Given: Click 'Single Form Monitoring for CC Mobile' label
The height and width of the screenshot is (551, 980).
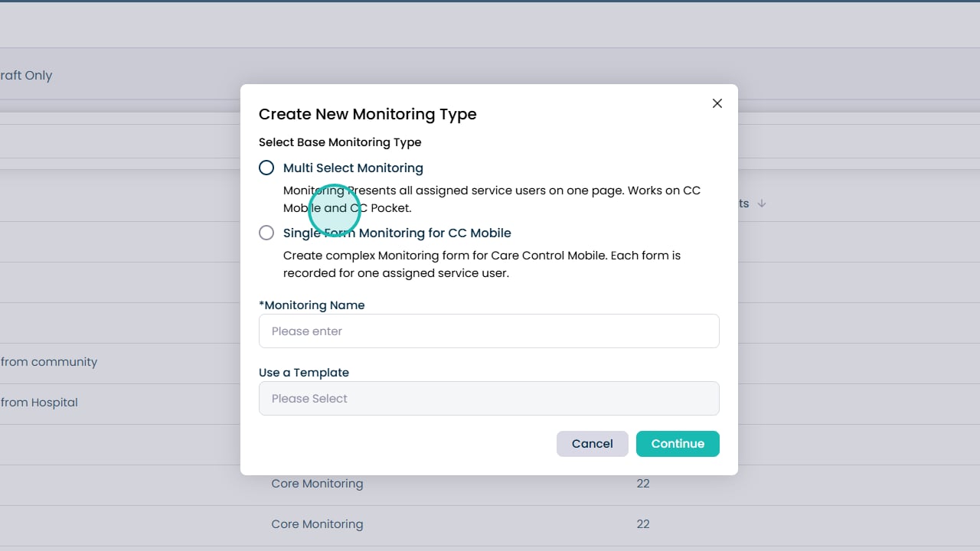Looking at the screenshot, I should tap(397, 233).
